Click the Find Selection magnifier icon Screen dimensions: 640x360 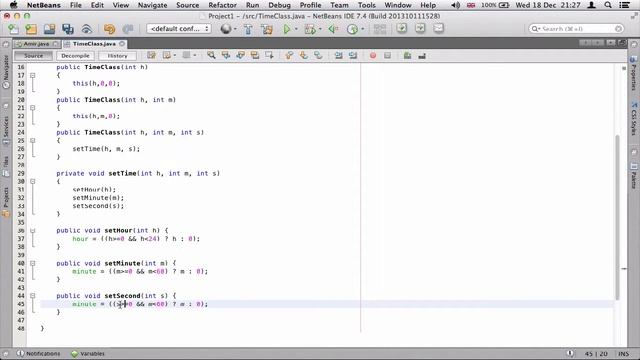point(211,56)
